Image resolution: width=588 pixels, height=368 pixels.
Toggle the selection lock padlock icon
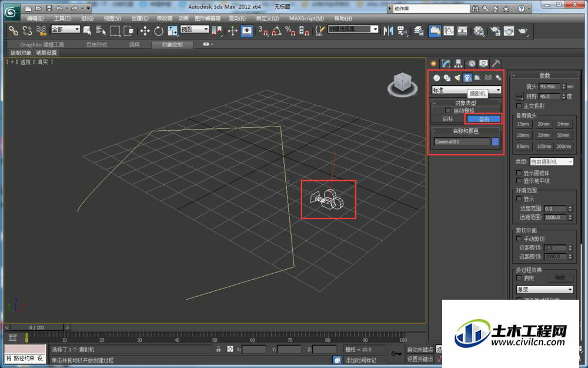218,349
